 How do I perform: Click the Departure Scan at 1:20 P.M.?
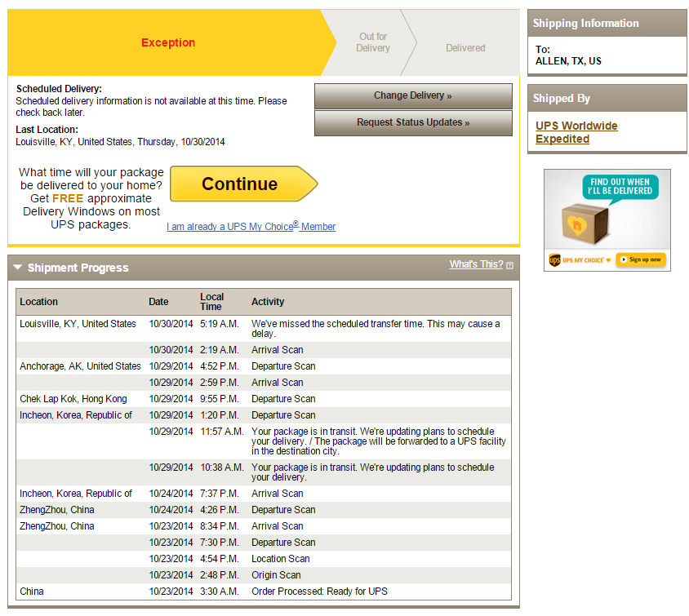pyautogui.click(x=283, y=415)
